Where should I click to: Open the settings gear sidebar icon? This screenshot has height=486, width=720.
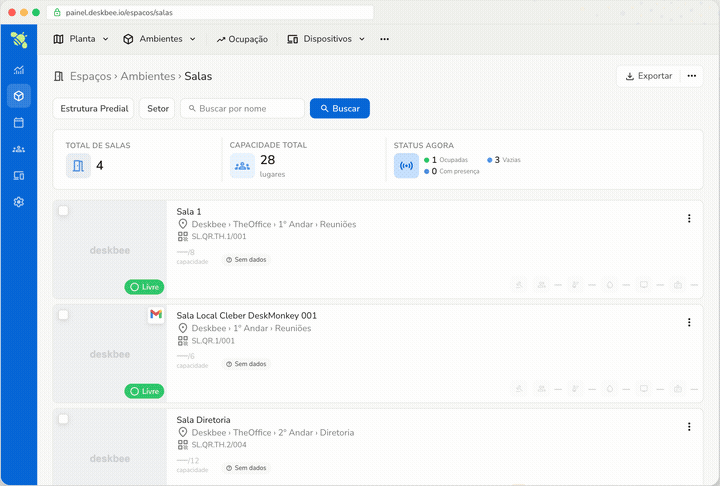click(19, 202)
